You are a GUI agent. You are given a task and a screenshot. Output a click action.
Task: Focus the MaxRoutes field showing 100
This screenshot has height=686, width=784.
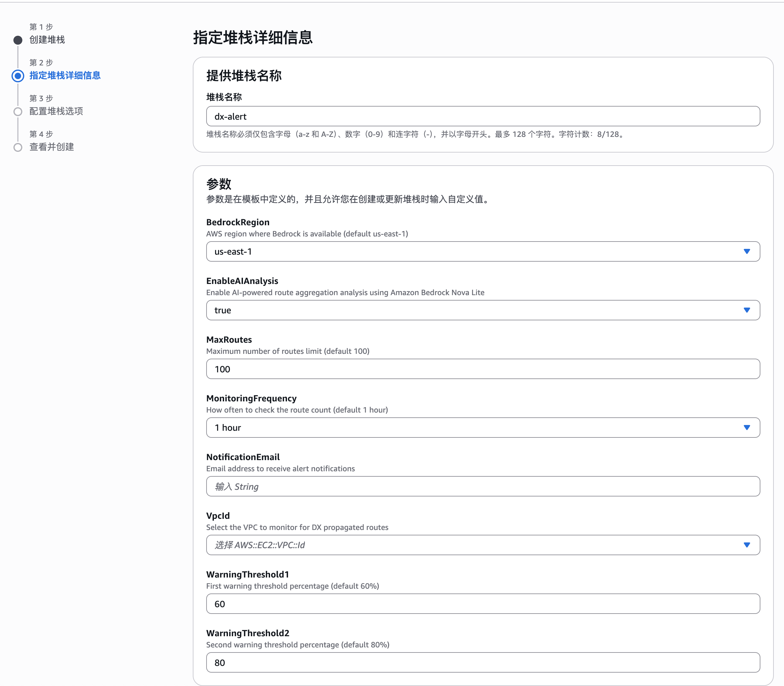tap(483, 369)
